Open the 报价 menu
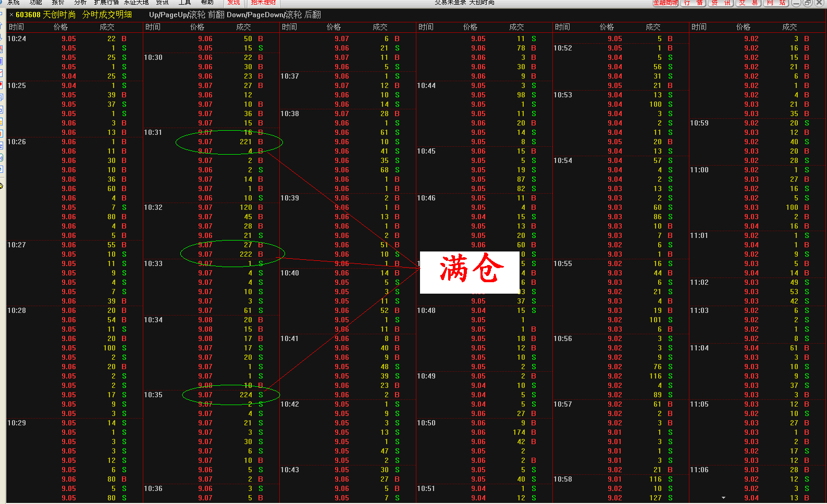Image resolution: width=827 pixels, height=504 pixels. [58, 3]
